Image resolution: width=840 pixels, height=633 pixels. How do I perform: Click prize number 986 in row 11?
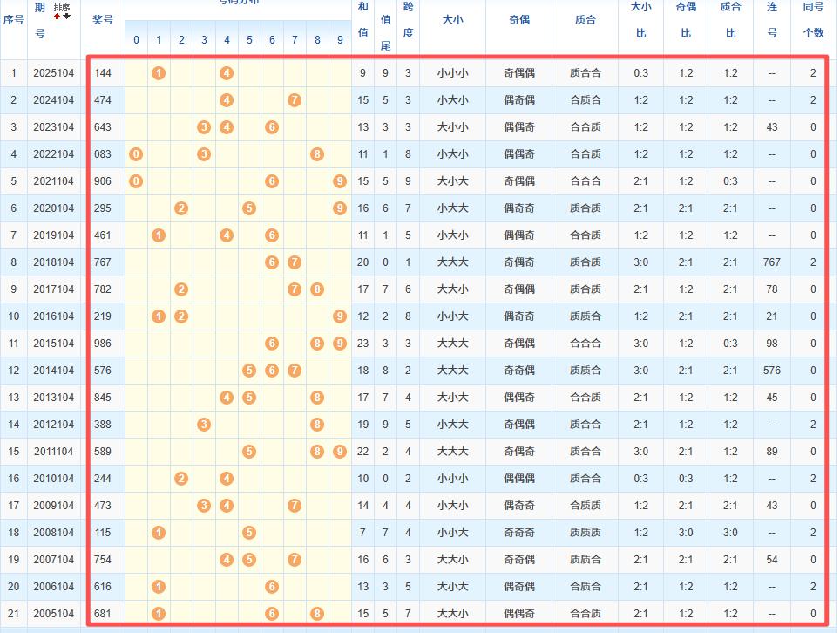click(103, 344)
